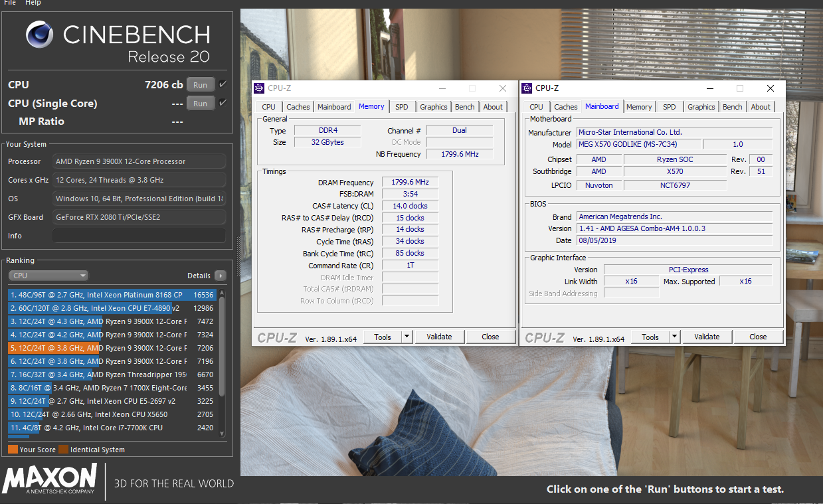Click Close button in Mainboard CPU-Z window
Image resolution: width=823 pixels, height=504 pixels.
pos(758,337)
